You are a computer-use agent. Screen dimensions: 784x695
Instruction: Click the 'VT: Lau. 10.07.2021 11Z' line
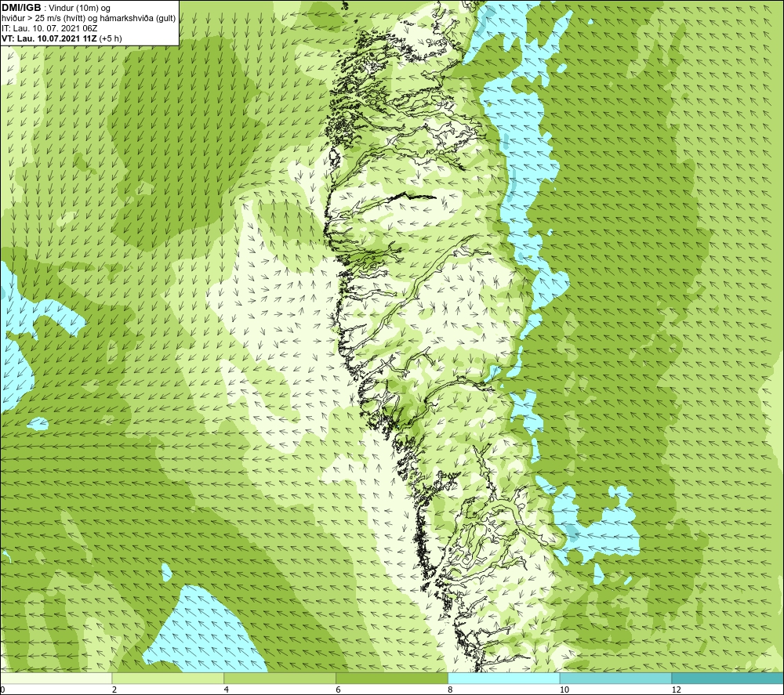click(61, 38)
